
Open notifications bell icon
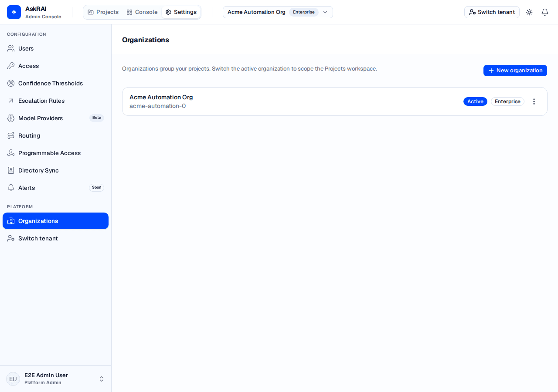click(x=545, y=12)
